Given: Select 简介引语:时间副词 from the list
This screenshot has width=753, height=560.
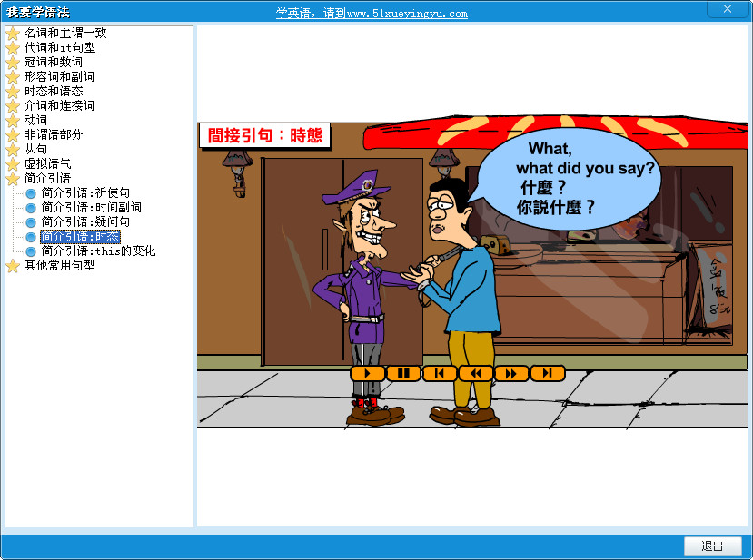Looking at the screenshot, I should pos(94,207).
